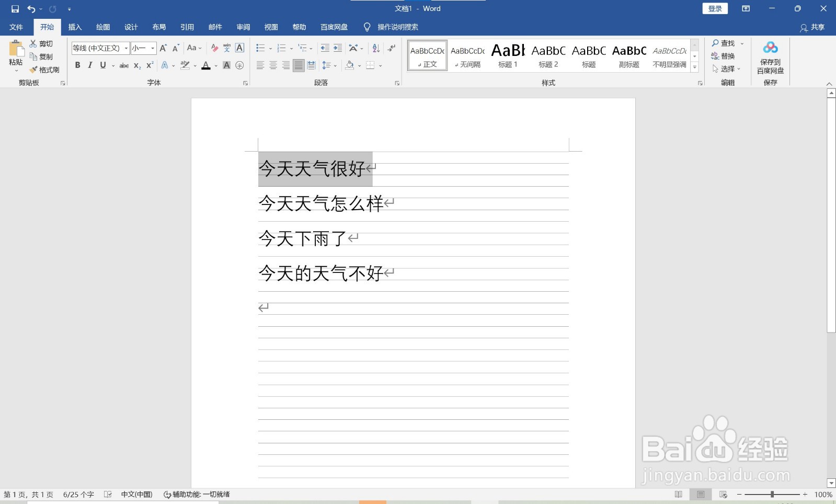836x504 pixels.
Task: Apply strikethrough to selected text
Action: pyautogui.click(x=124, y=65)
